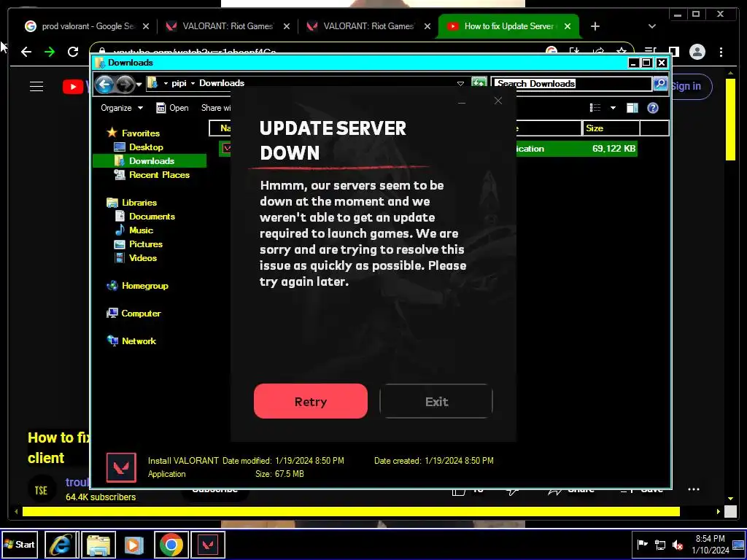Click Exit in the Update Server Down dialog

pos(436,402)
